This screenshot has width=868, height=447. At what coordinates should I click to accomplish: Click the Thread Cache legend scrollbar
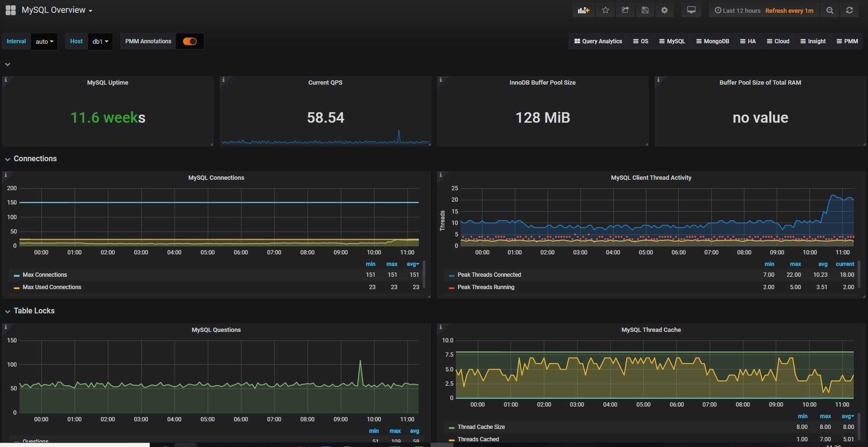tap(858, 427)
